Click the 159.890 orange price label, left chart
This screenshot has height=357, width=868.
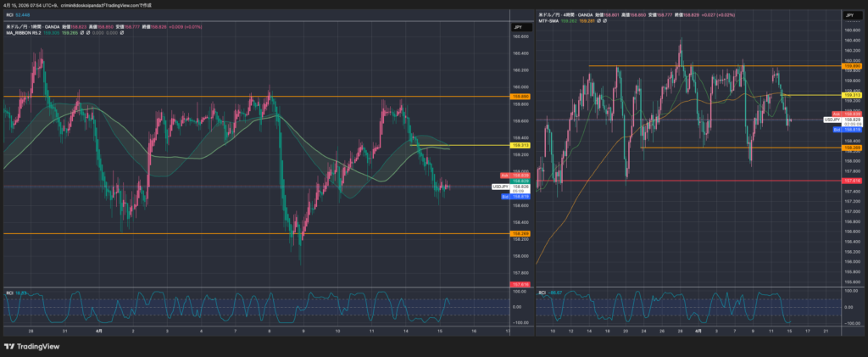[520, 97]
